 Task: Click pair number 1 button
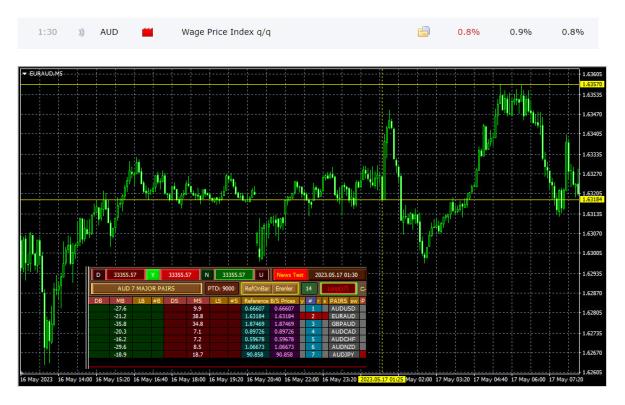[x=313, y=309]
